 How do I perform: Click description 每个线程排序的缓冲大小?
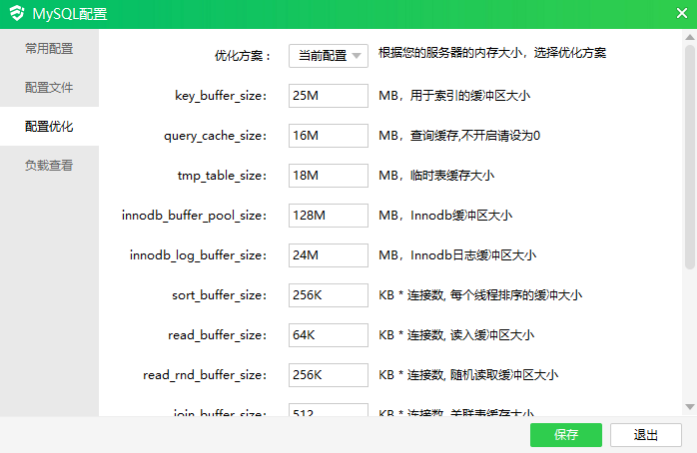click(x=516, y=295)
